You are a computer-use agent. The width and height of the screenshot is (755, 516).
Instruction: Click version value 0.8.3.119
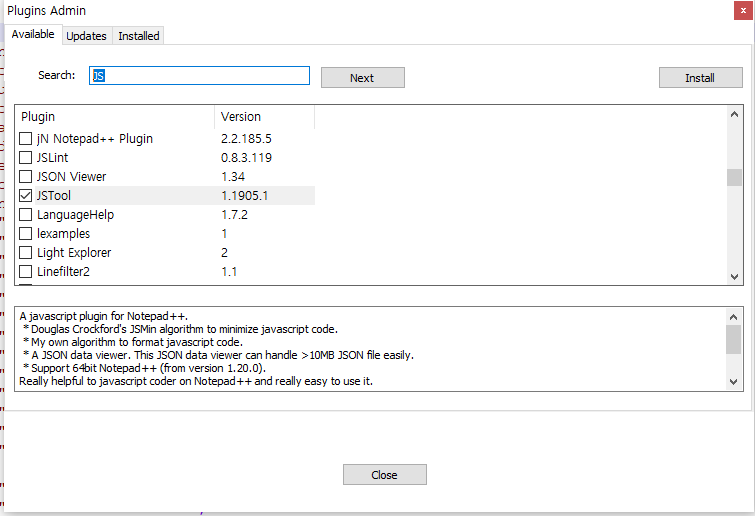246,157
